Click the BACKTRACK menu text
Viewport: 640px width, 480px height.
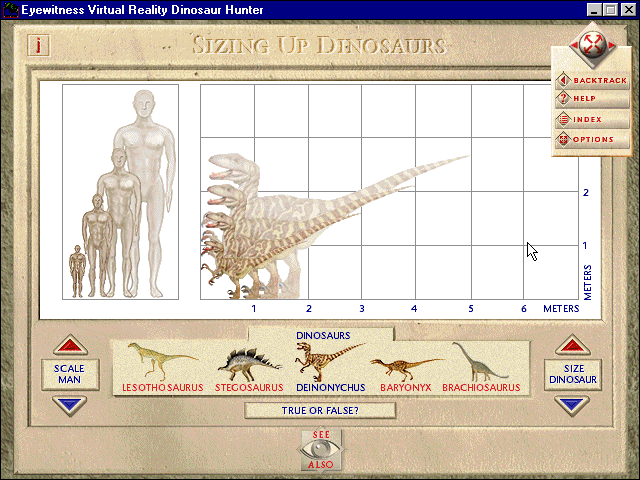click(x=600, y=80)
